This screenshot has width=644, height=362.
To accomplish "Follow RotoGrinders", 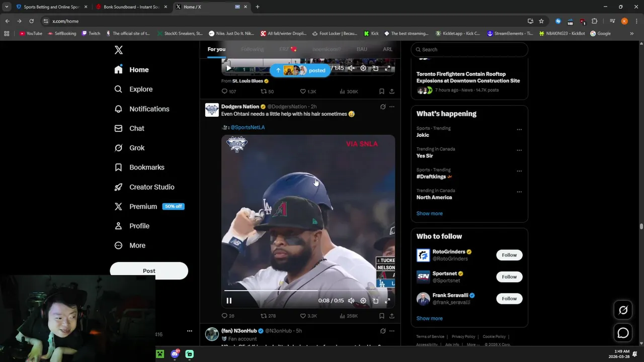I will pyautogui.click(x=509, y=255).
